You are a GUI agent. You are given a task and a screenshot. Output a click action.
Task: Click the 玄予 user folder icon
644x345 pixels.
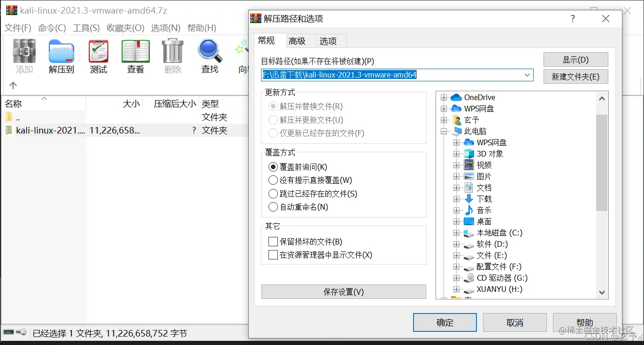tap(456, 120)
